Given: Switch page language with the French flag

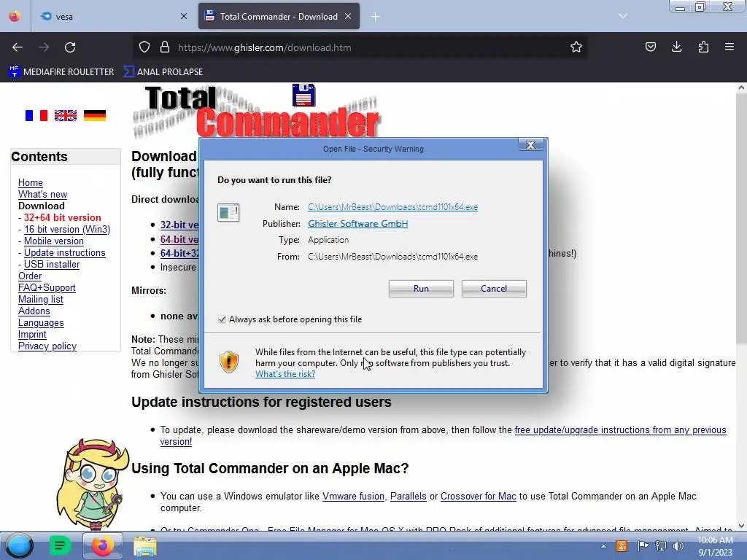Looking at the screenshot, I should [36, 115].
